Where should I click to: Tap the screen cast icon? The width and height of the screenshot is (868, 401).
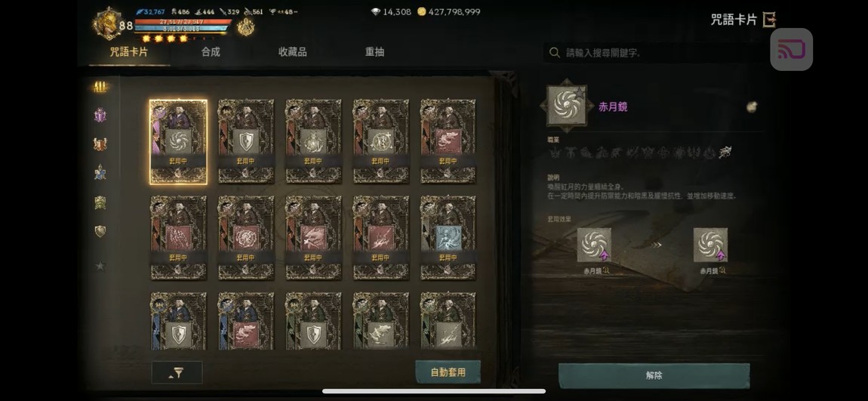tap(791, 49)
